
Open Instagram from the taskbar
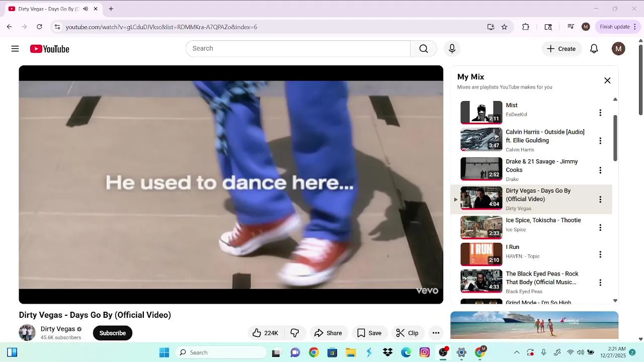pos(425,352)
